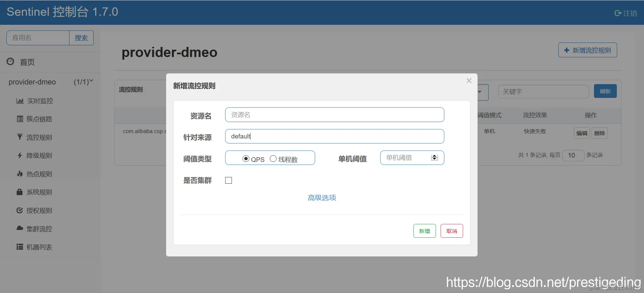This screenshot has width=644, height=293.
Task: Click the Sentinel 控制台 1.7.0 title
Action: pos(62,12)
